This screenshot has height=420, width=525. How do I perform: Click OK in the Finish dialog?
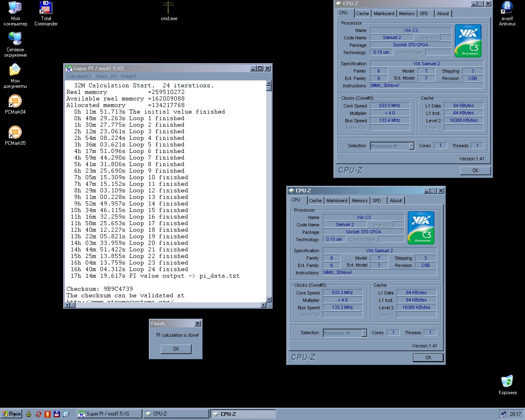coord(176,349)
